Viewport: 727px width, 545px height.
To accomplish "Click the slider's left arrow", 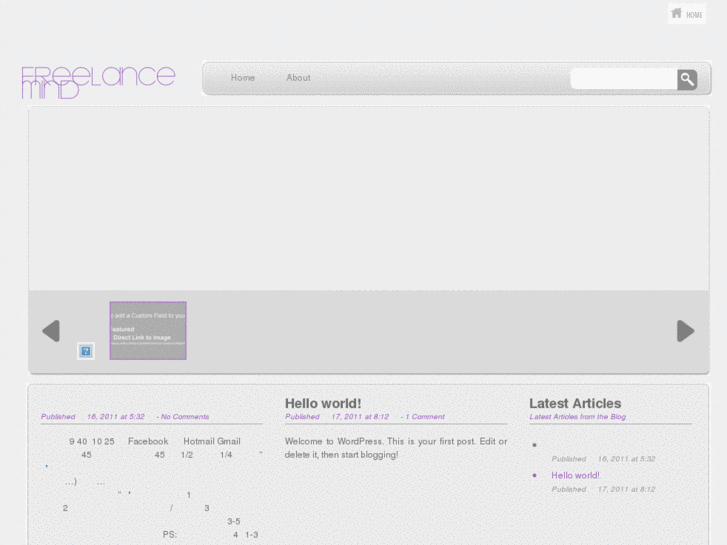I will [x=51, y=331].
